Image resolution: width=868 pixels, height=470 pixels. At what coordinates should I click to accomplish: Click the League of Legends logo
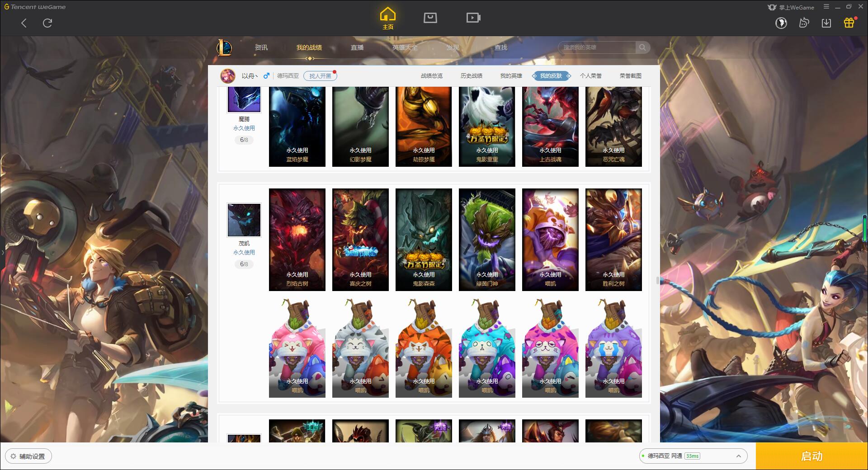[x=224, y=47]
